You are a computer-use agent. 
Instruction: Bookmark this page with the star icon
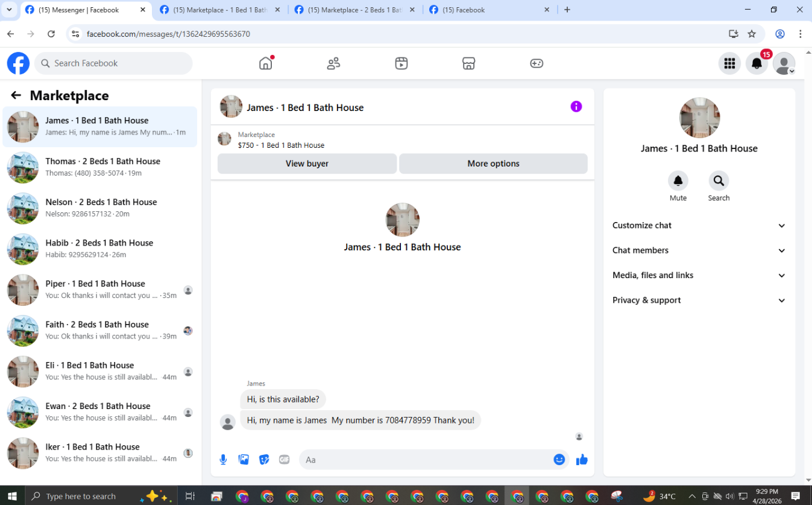tap(752, 34)
